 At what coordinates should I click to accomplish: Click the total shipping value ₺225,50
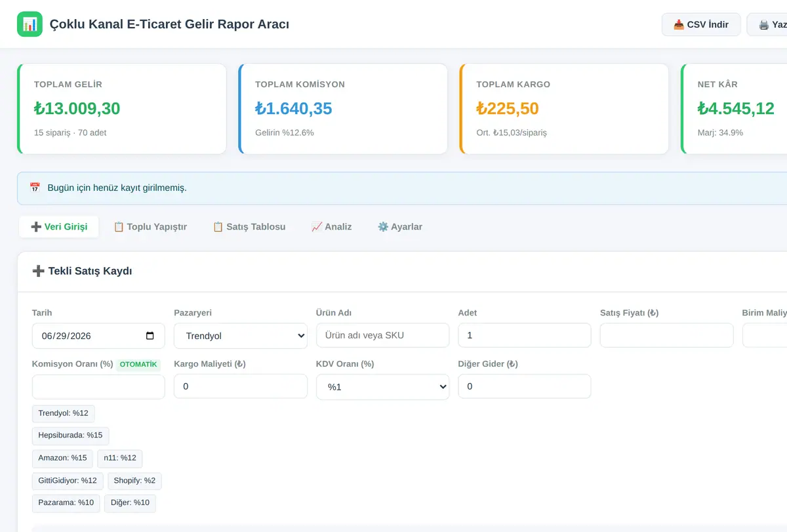point(508,108)
